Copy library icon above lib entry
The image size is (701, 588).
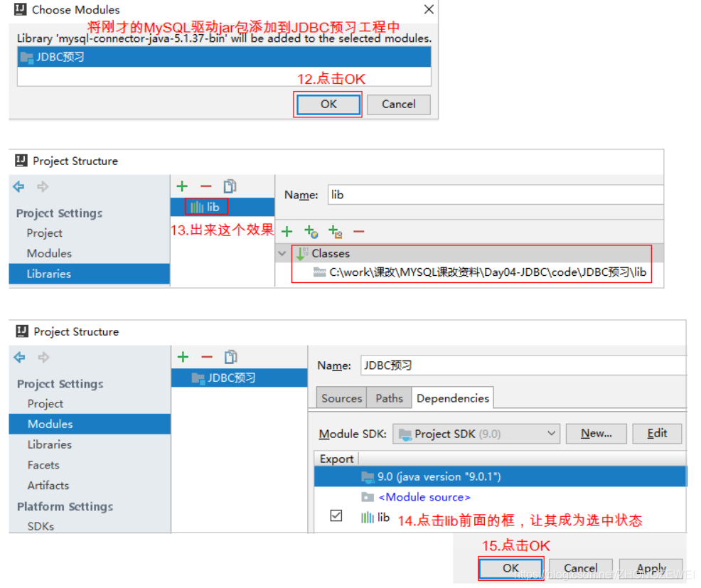pos(230,186)
